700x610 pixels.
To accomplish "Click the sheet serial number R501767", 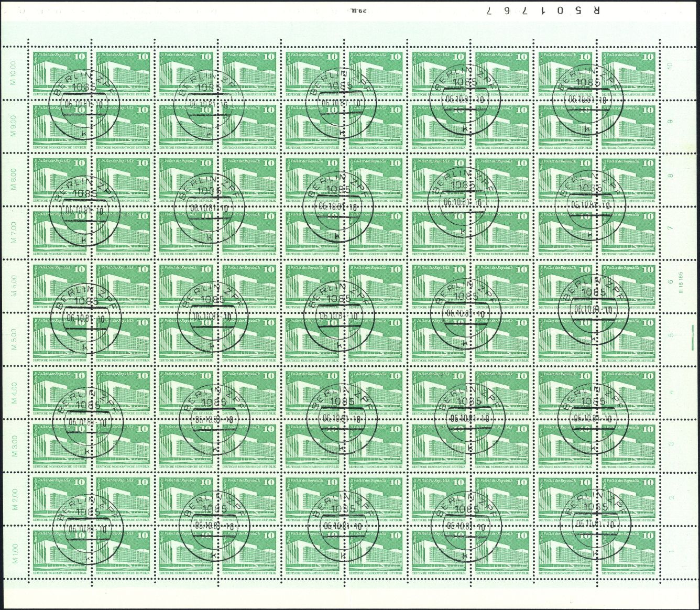I will (541, 10).
